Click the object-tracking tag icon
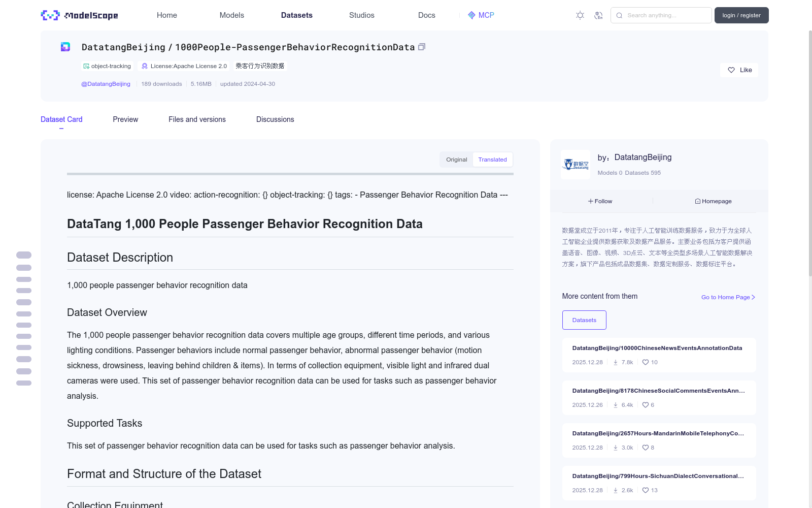 click(x=86, y=66)
